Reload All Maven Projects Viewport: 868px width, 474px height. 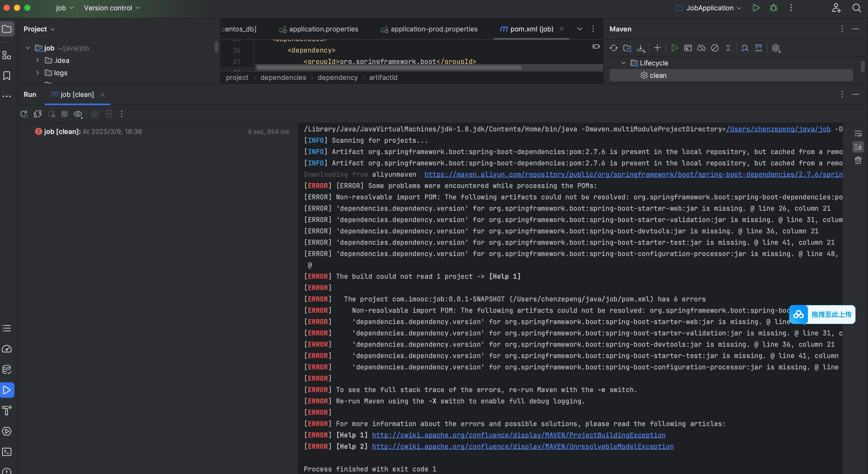[x=613, y=48]
